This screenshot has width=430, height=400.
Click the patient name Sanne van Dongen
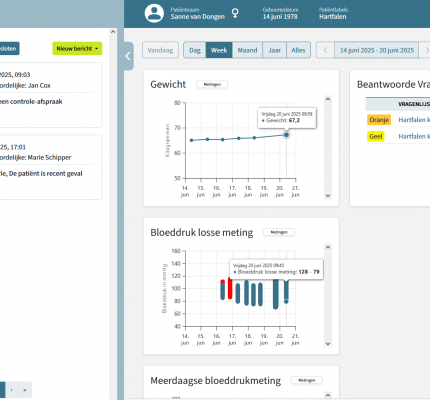(198, 17)
